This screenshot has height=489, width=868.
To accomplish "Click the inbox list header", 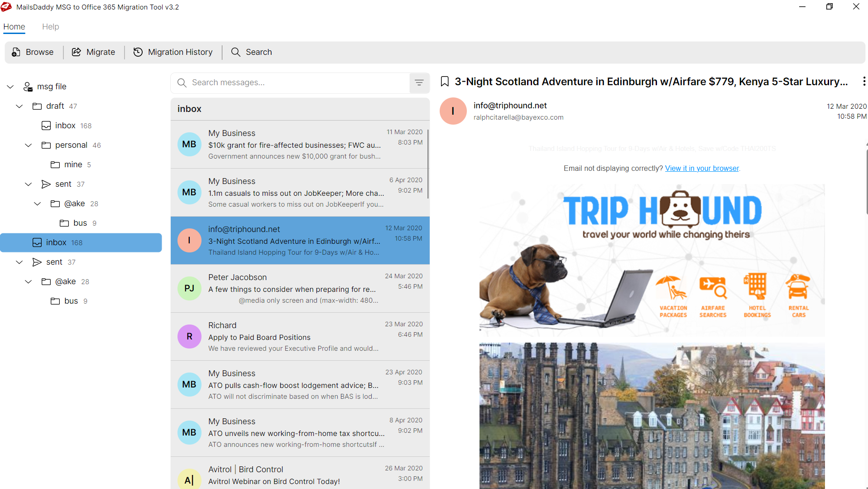I will click(300, 109).
